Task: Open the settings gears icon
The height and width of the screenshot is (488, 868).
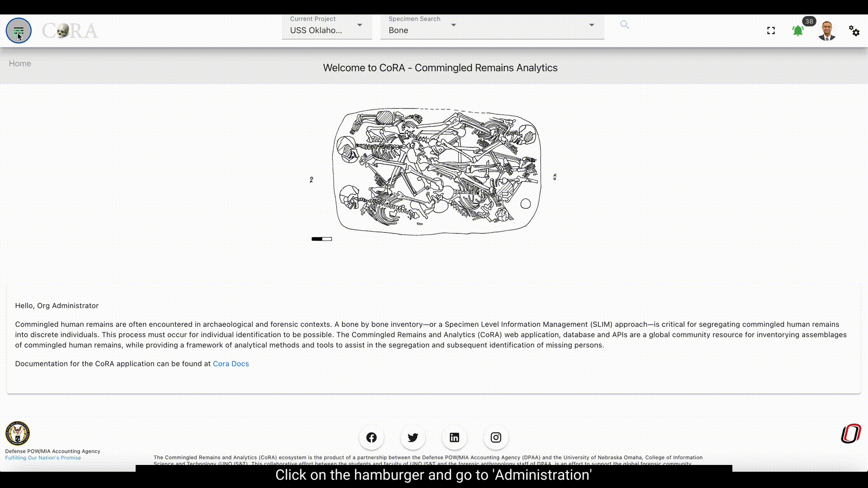Action: 854,31
